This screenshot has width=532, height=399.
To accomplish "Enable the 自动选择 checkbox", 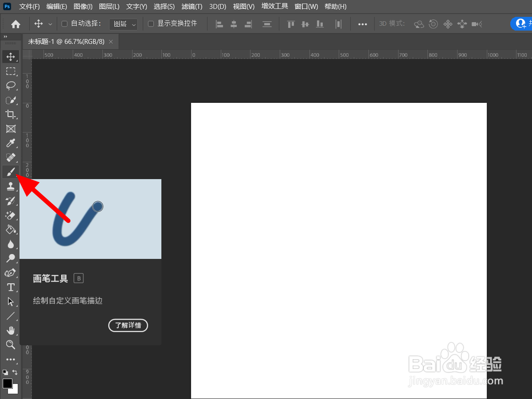I will pos(64,24).
